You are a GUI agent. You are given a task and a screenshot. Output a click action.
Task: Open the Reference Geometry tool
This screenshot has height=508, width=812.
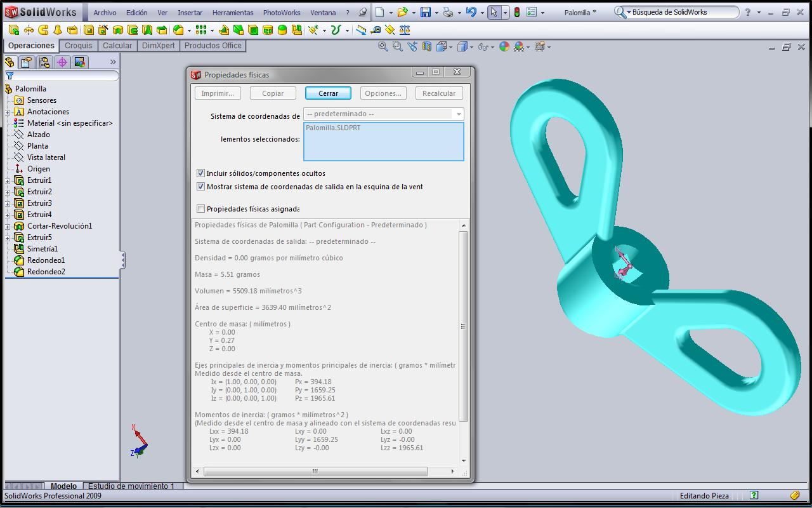[313, 30]
